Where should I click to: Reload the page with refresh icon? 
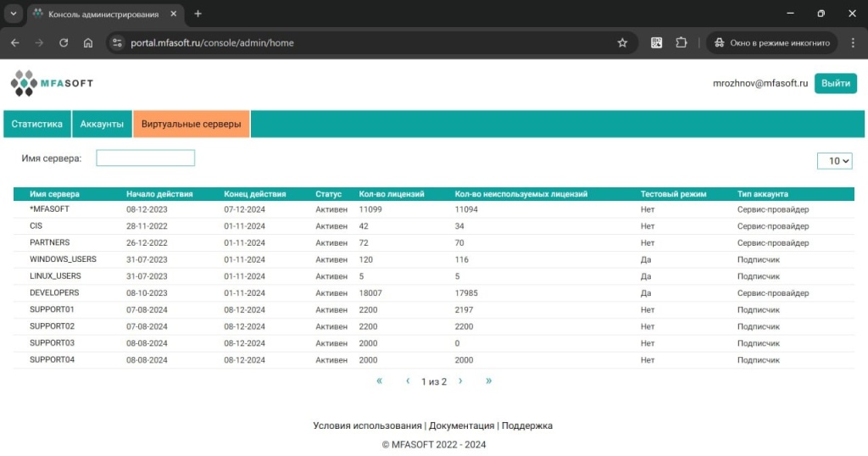(x=64, y=42)
